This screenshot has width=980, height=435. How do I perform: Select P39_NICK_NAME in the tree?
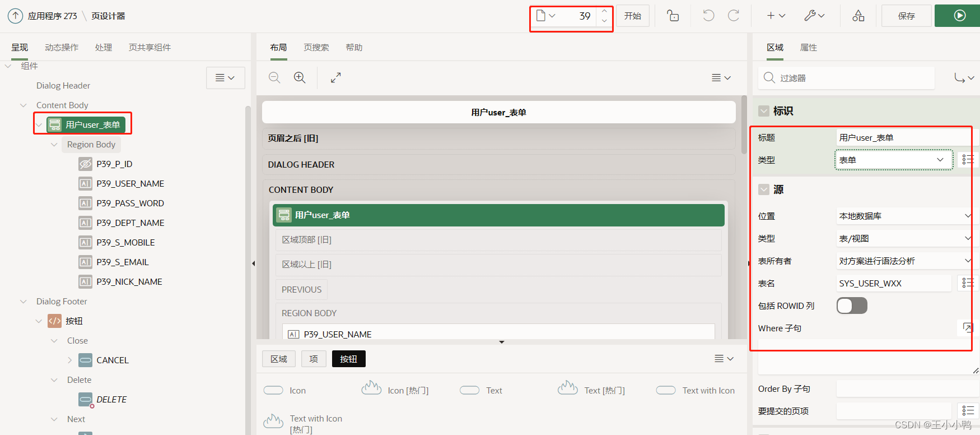tap(129, 282)
